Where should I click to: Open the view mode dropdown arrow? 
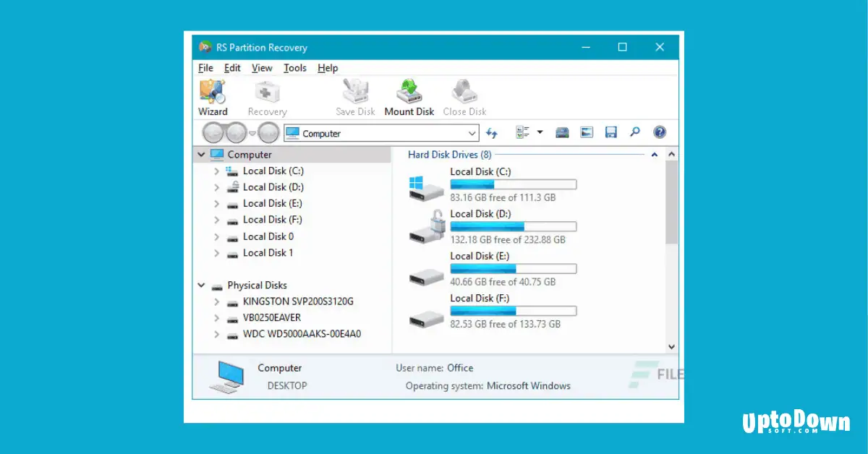[538, 132]
